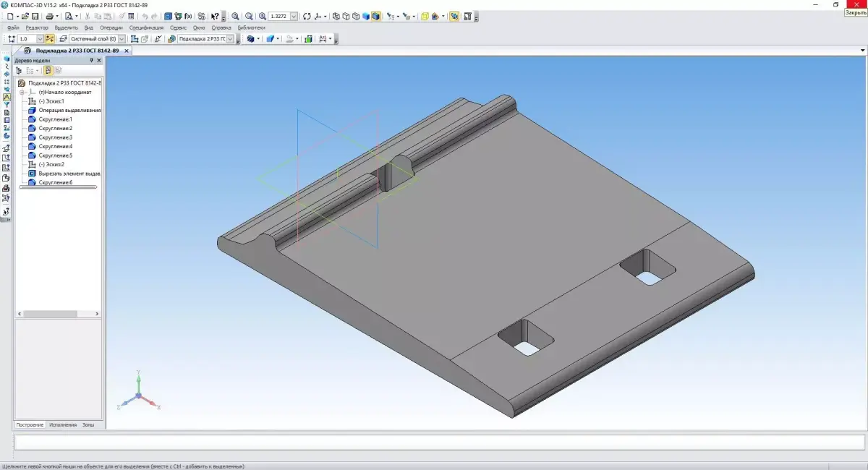The image size is (868, 470).
Task: Pin the model tree panel
Action: pyautogui.click(x=92, y=60)
